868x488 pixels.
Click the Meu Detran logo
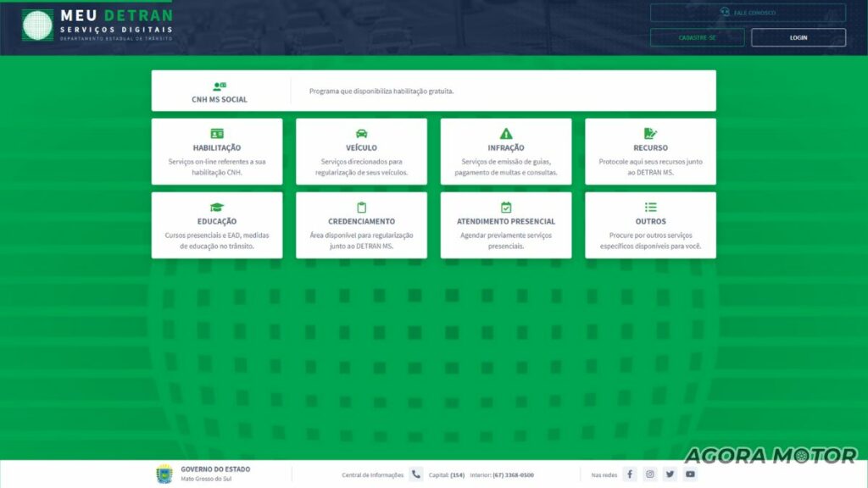point(38,25)
